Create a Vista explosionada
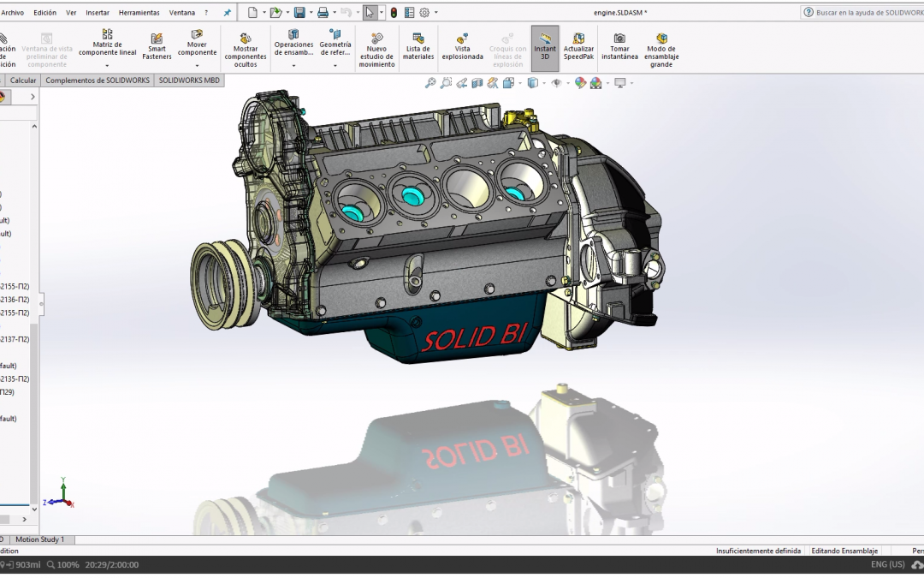This screenshot has width=924, height=578. [x=463, y=46]
